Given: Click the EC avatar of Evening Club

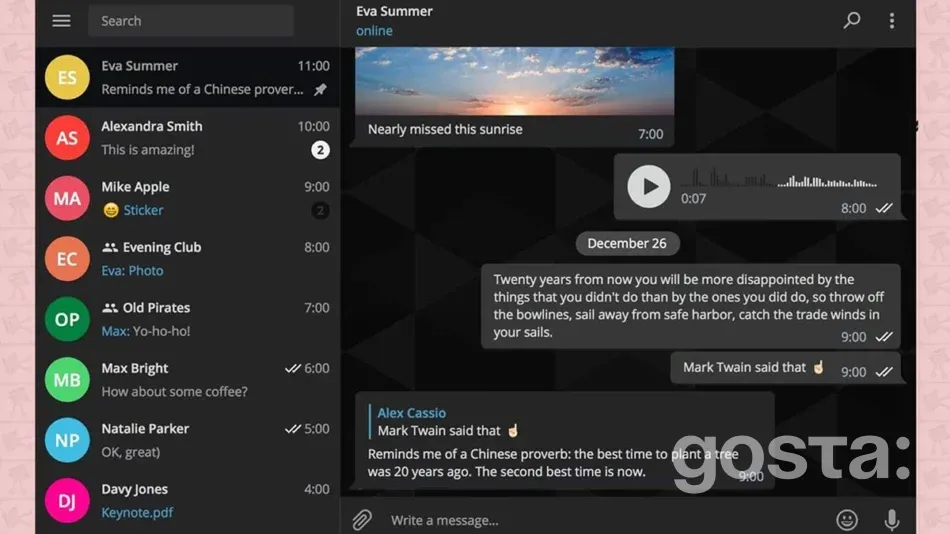Looking at the screenshot, I should [x=67, y=259].
